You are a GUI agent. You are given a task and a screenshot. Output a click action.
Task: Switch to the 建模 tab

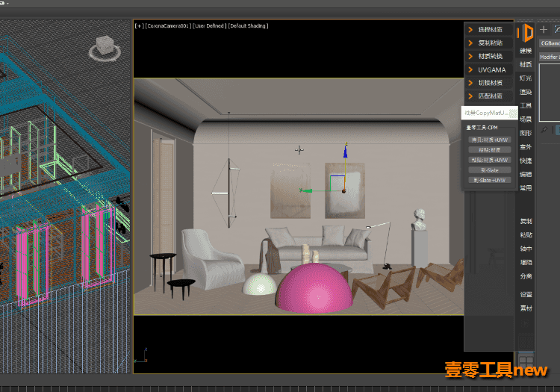click(526, 51)
